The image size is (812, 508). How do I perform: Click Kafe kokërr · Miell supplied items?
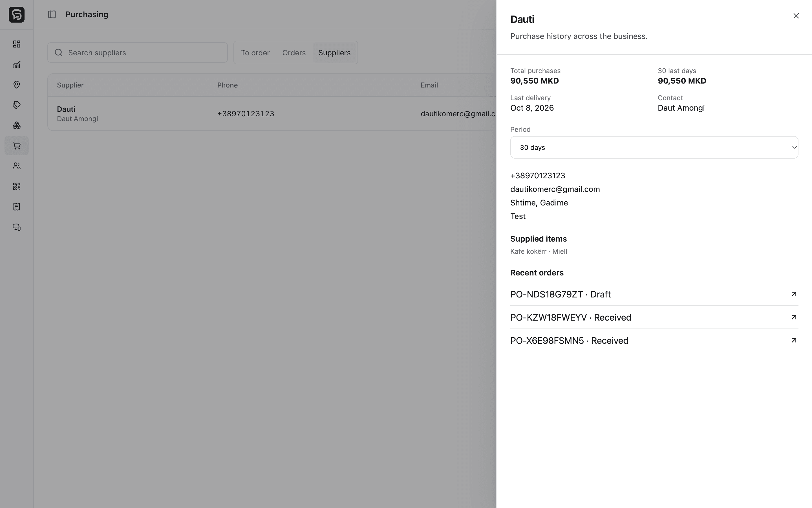(539, 251)
